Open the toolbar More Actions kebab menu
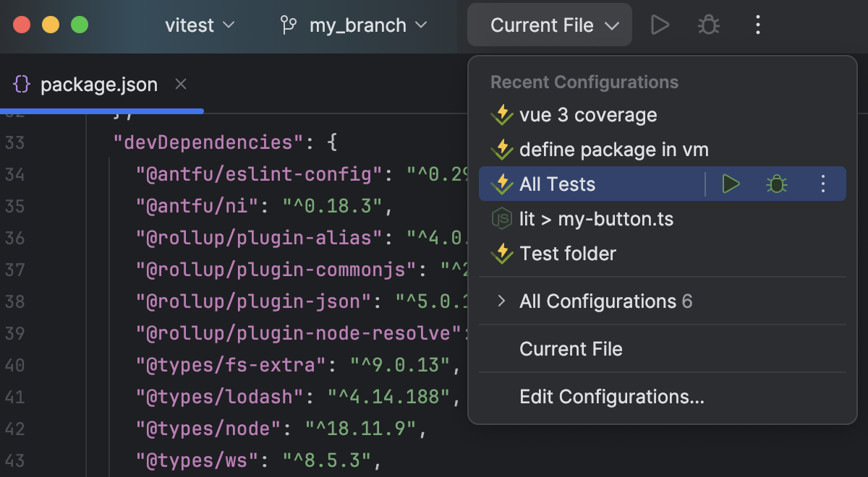Image resolution: width=868 pixels, height=477 pixels. coord(757,25)
